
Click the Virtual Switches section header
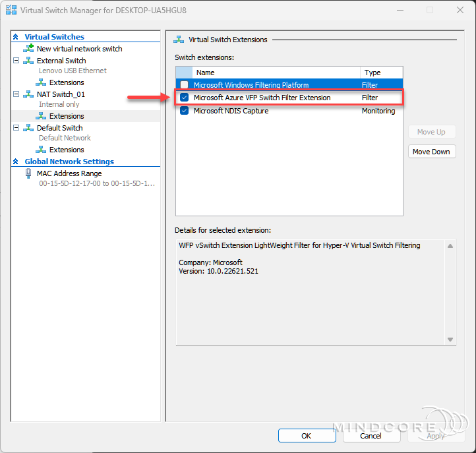coord(54,37)
